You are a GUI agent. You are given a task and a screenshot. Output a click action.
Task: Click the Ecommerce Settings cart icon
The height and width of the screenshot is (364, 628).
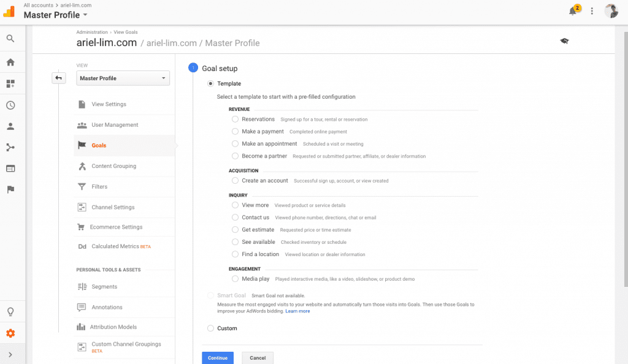tap(81, 227)
